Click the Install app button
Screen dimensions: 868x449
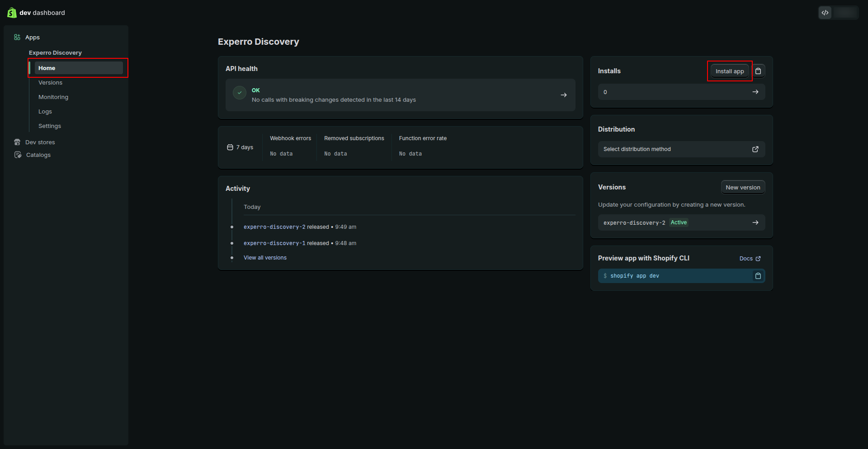tap(730, 71)
